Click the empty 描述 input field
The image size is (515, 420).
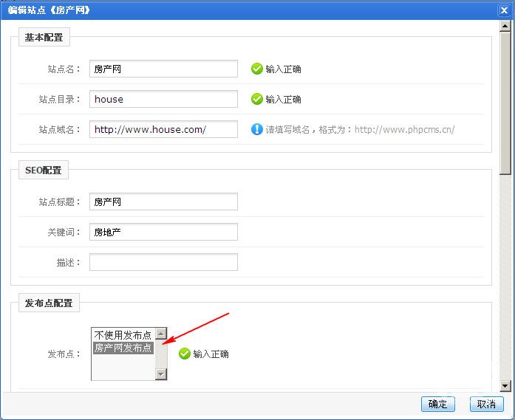[163, 262]
